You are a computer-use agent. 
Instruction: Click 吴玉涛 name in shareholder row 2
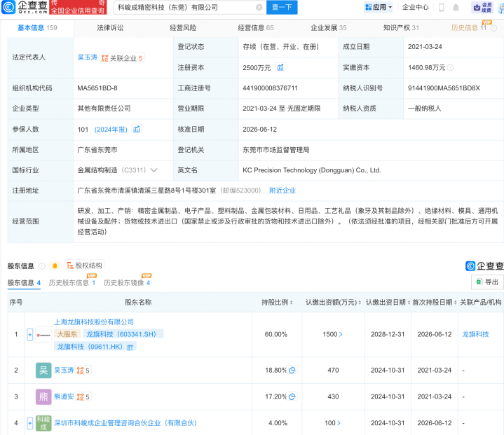click(x=64, y=370)
